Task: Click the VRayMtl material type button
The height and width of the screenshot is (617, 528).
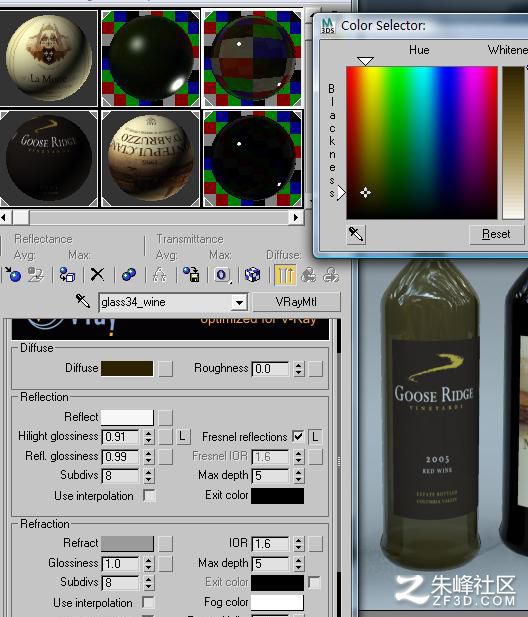Action: (296, 302)
